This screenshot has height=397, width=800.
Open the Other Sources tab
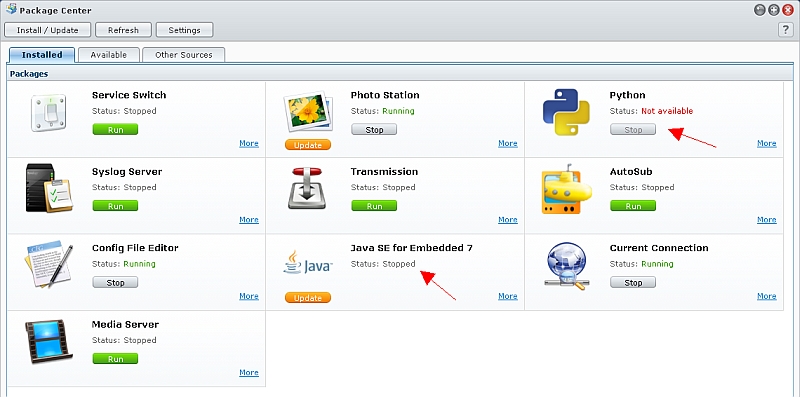tap(184, 55)
